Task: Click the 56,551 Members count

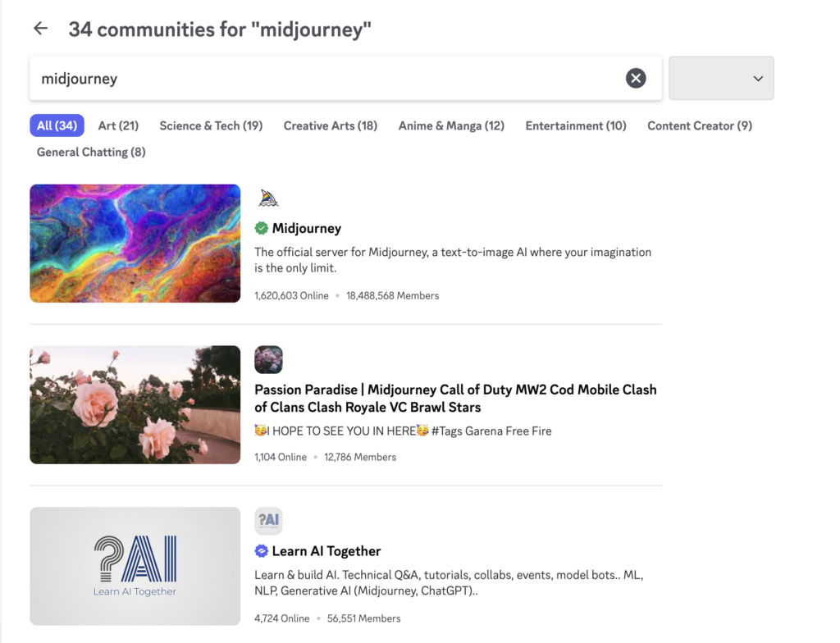Action: (363, 618)
